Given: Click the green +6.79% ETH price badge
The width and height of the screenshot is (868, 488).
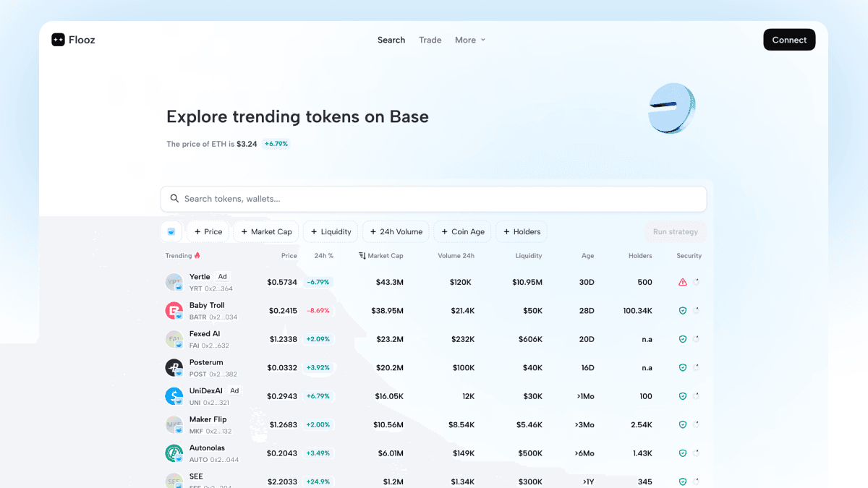Looking at the screenshot, I should (x=275, y=144).
